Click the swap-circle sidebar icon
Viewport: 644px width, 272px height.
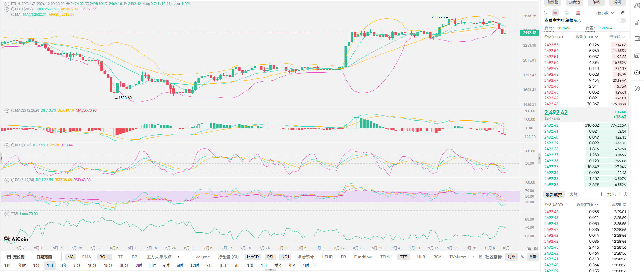tap(637, 88)
